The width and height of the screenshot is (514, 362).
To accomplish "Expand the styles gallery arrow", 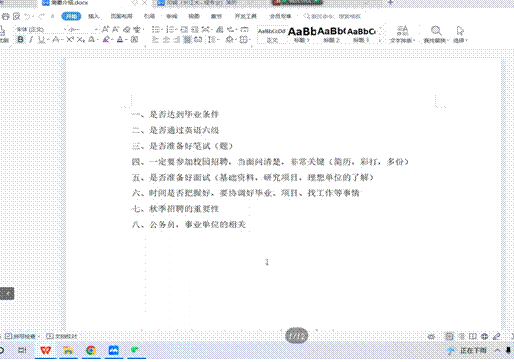I will pos(380,40).
